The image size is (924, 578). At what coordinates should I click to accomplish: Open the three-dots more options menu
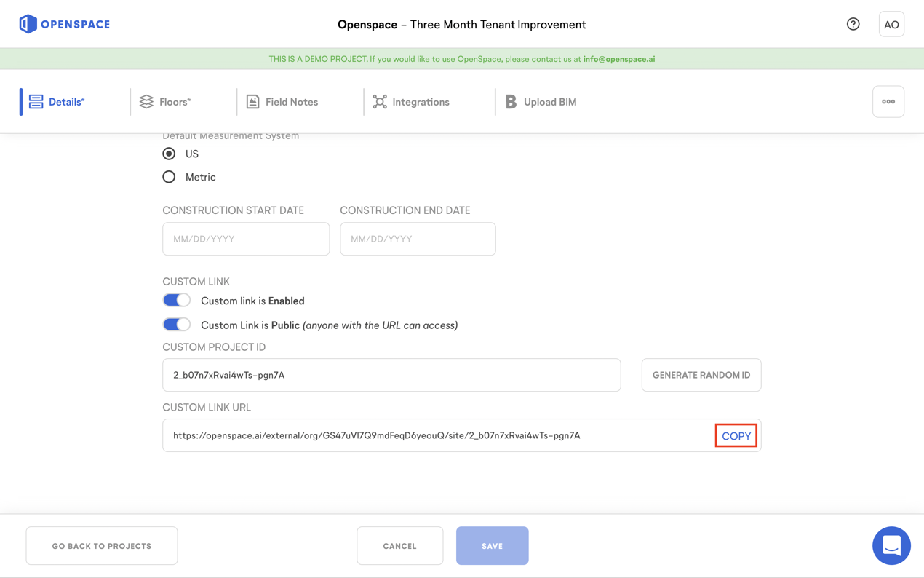(888, 102)
